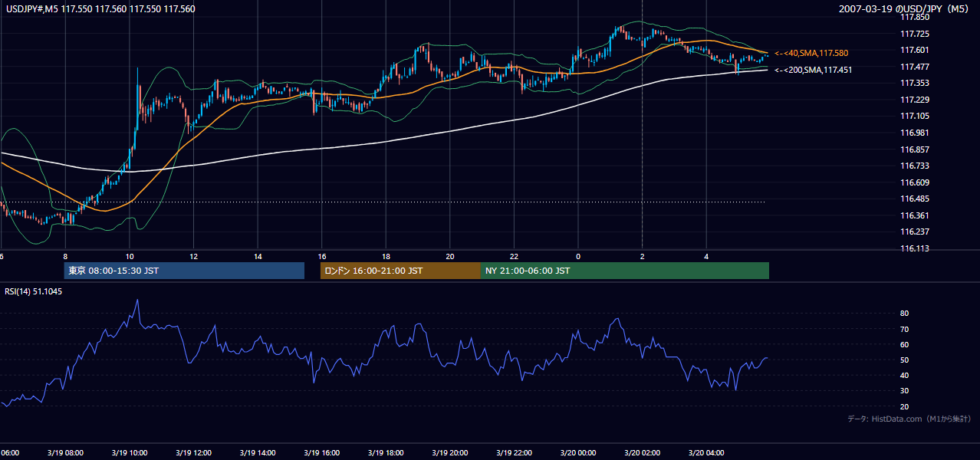Screen dimensions: 980x460
Task: Click price level 117.477 on the axis
Action: (914, 67)
